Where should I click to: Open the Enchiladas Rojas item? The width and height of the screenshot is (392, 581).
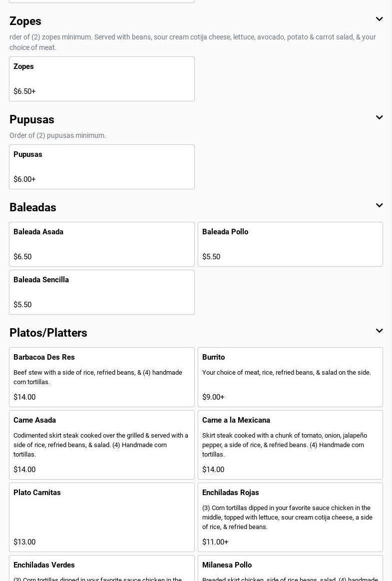pos(290,517)
